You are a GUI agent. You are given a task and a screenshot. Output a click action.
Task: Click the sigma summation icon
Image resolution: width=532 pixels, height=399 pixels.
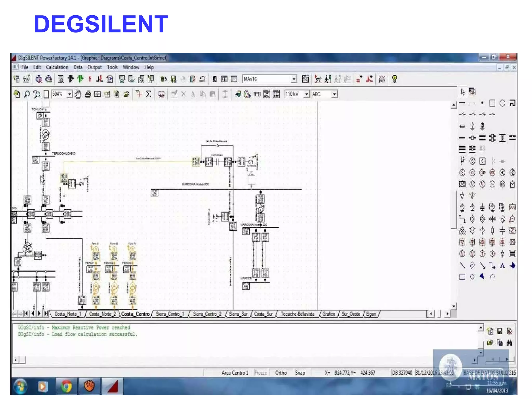pyautogui.click(x=149, y=94)
